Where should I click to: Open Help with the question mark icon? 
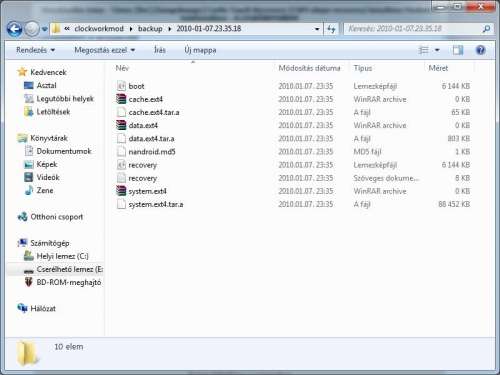(480, 50)
